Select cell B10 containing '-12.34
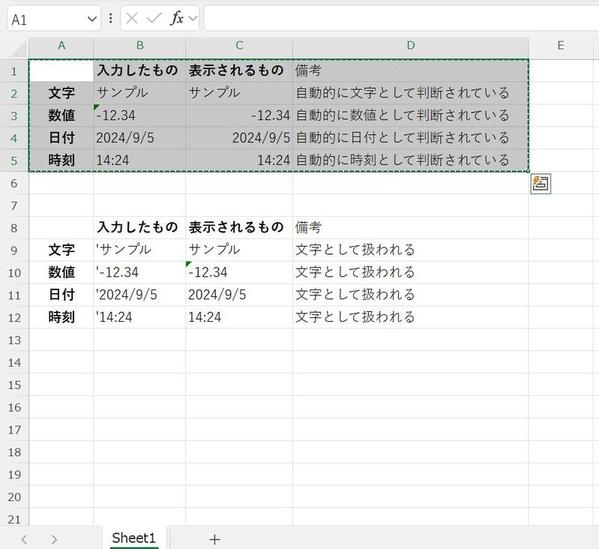 pyautogui.click(x=139, y=272)
